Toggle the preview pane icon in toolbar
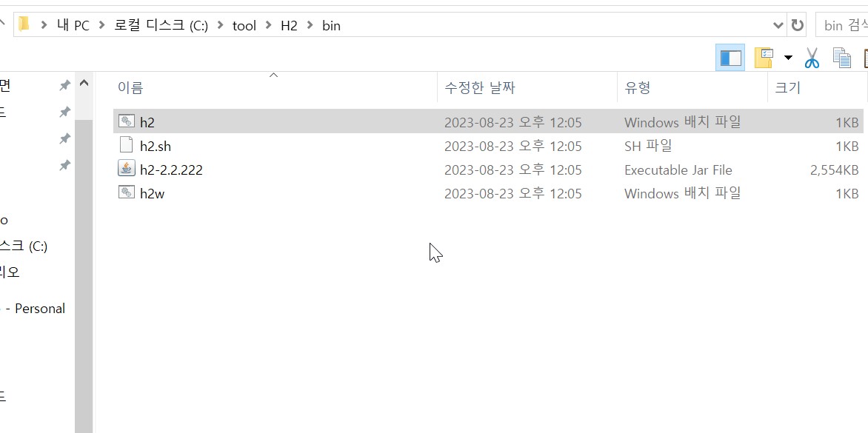Image resolution: width=868 pixels, height=433 pixels. 730,58
